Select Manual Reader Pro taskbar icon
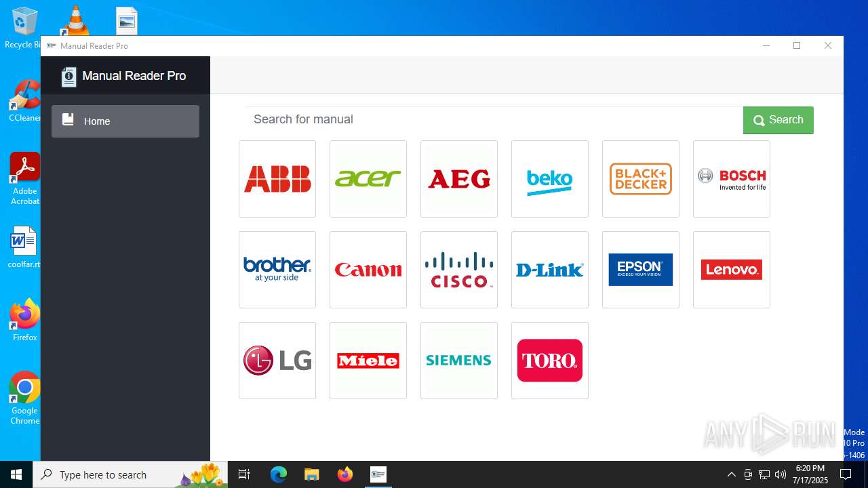 378,474
